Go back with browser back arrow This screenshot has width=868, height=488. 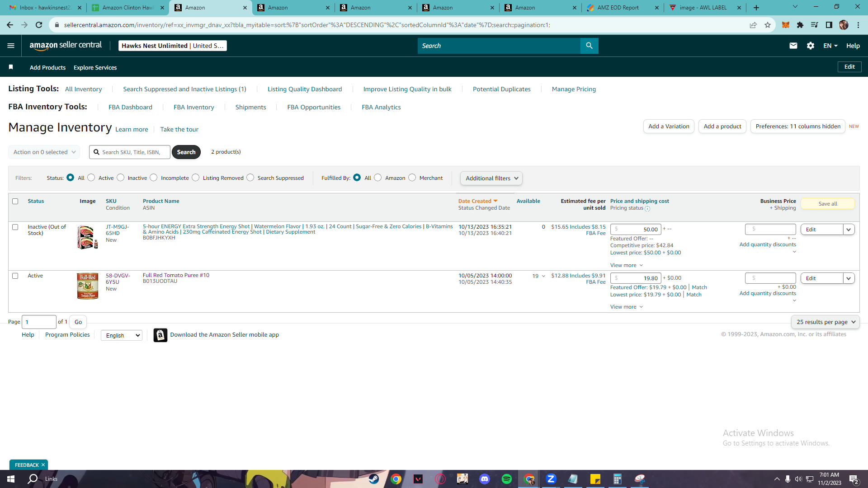[x=10, y=25]
